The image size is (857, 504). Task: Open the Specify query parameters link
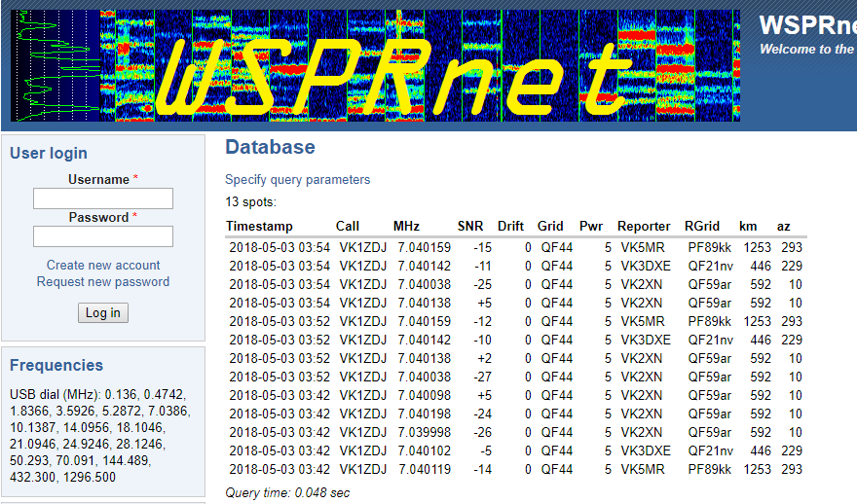298,180
